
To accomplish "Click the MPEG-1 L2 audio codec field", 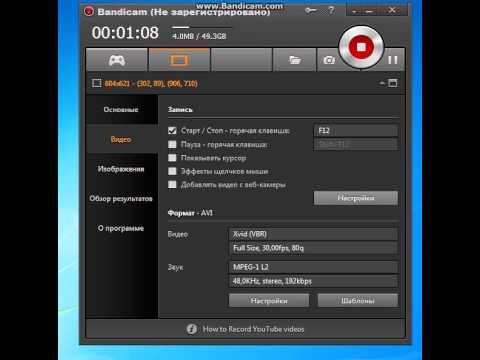I will [x=313, y=267].
